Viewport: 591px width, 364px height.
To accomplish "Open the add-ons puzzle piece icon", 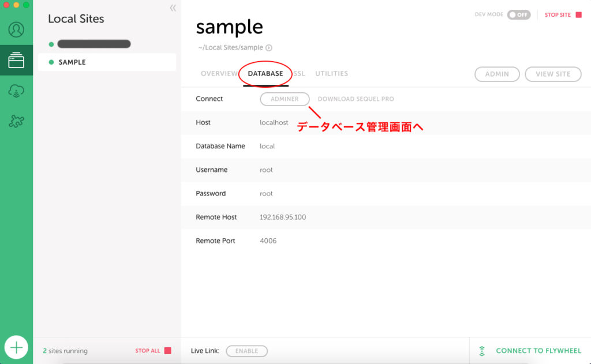I will [x=16, y=121].
